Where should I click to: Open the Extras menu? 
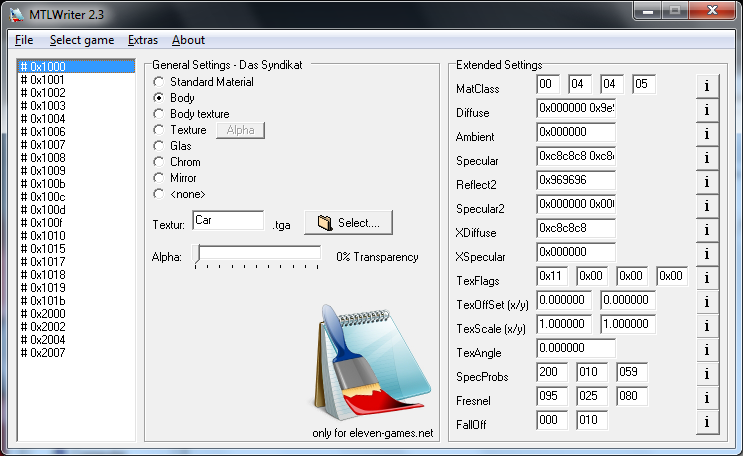click(x=143, y=40)
